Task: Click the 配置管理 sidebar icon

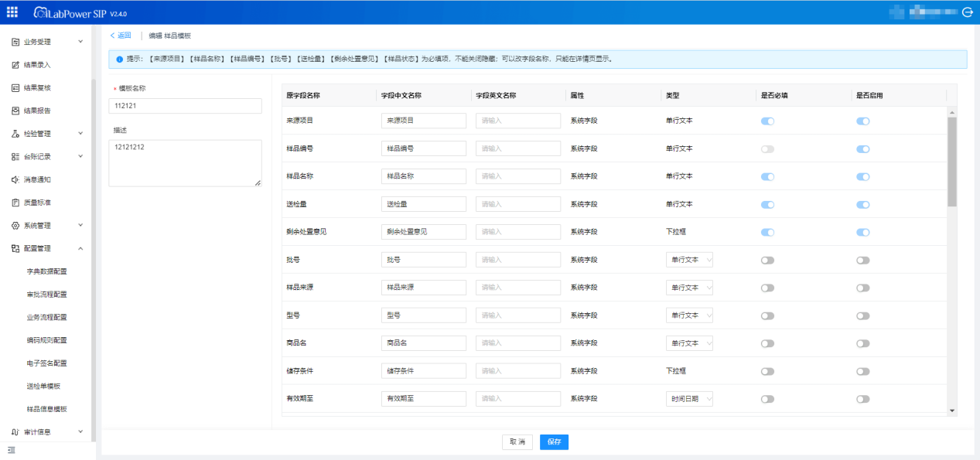Action: point(15,249)
